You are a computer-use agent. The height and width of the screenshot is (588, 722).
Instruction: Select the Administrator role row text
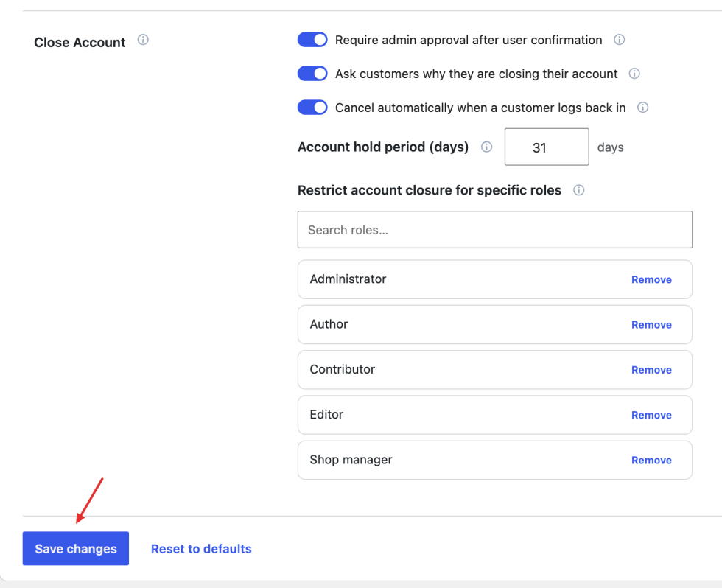click(348, 279)
